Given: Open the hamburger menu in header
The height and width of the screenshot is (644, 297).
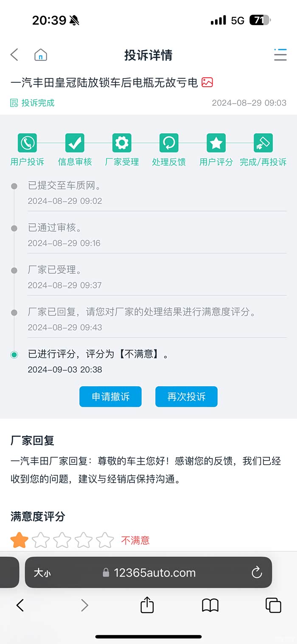Looking at the screenshot, I should (280, 55).
